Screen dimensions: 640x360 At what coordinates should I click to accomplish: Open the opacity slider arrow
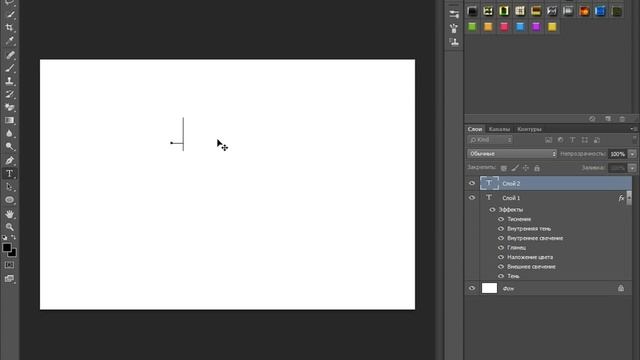(x=632, y=154)
